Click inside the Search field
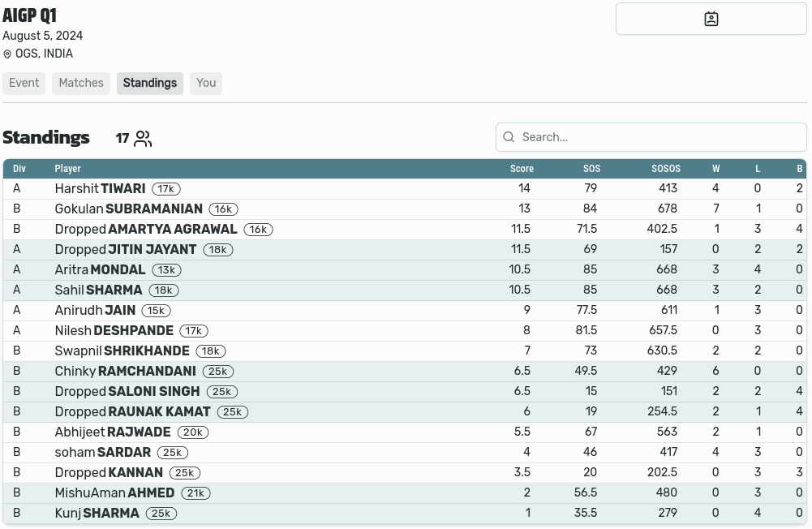Viewport: 812px width, 529px height. click(649, 137)
